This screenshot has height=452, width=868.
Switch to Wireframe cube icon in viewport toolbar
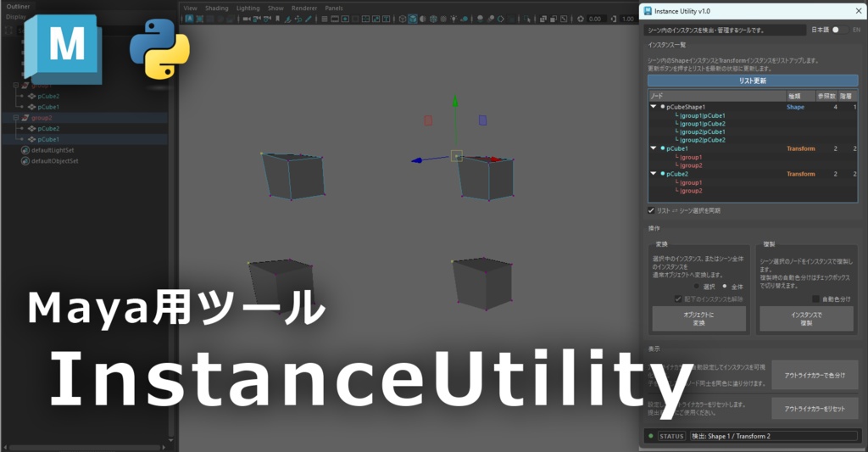[x=403, y=19]
